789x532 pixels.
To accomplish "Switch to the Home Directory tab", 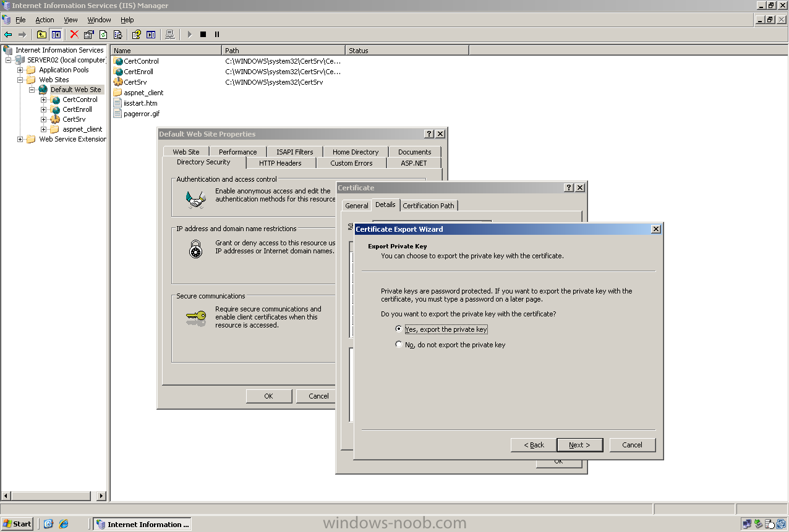I will tap(356, 152).
